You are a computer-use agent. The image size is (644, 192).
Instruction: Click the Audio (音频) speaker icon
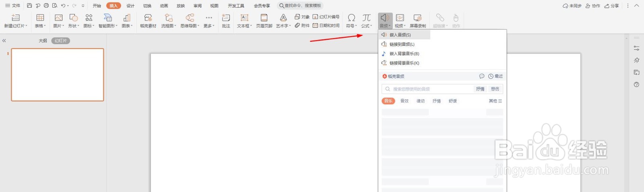pyautogui.click(x=385, y=18)
